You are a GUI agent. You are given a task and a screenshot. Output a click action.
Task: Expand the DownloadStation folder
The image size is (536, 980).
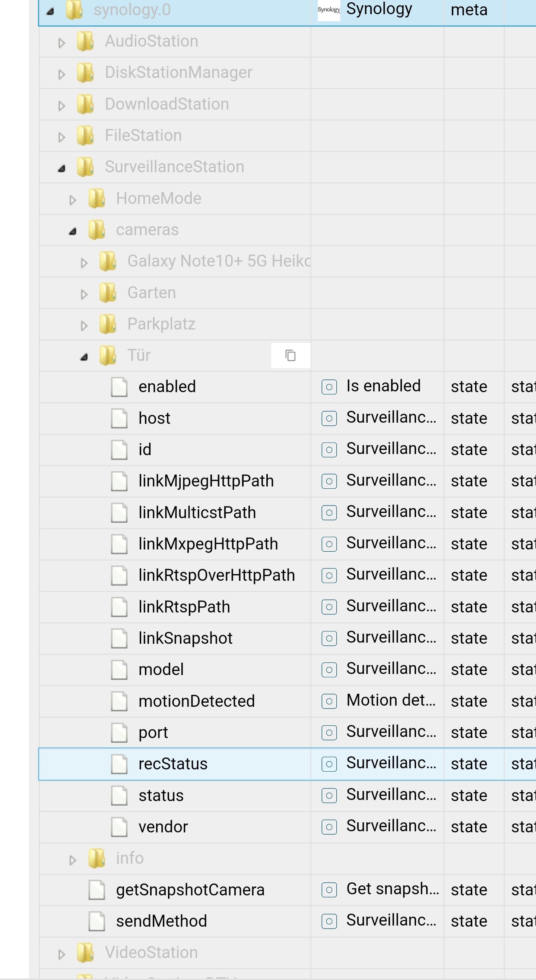tap(61, 106)
